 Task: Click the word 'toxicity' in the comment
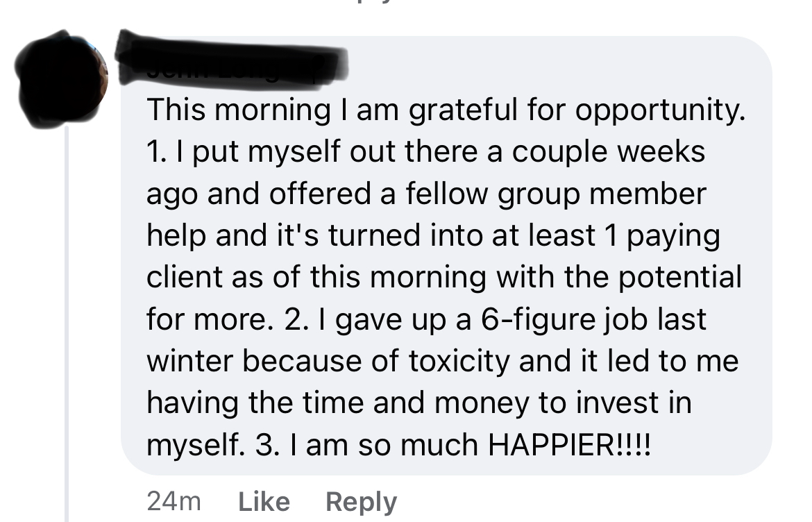click(459, 362)
